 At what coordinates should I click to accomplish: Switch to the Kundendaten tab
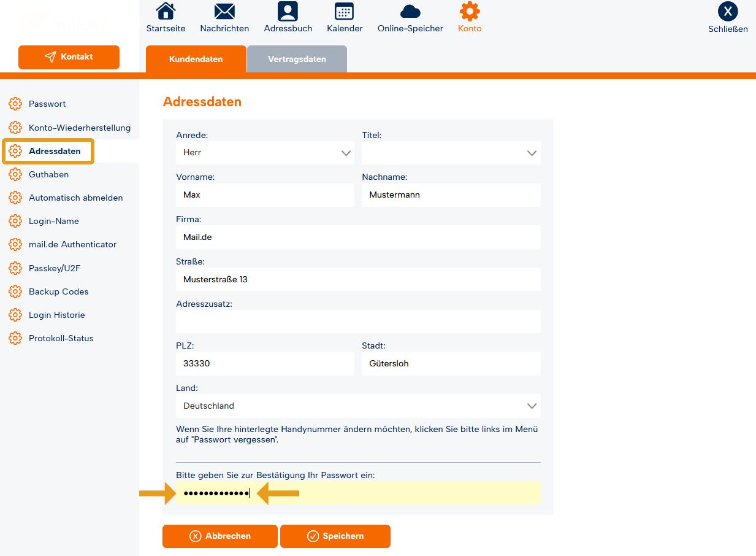[196, 60]
